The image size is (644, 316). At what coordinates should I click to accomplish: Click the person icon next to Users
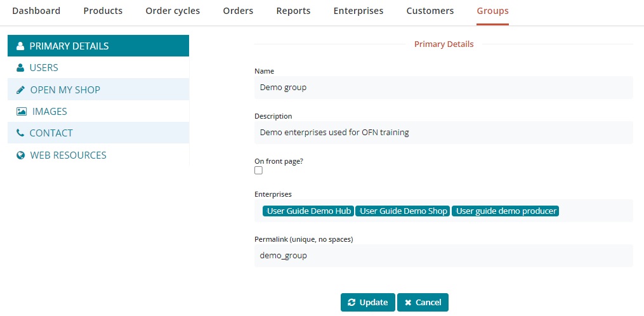(x=20, y=68)
